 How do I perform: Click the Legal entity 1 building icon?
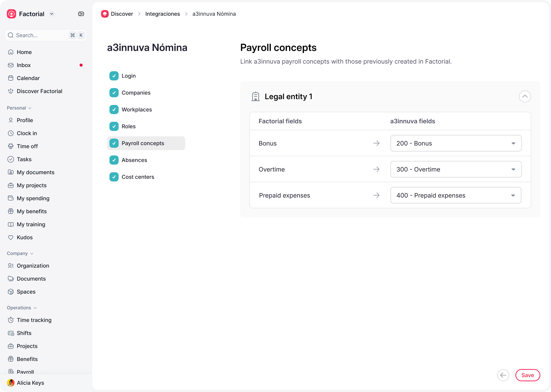255,97
